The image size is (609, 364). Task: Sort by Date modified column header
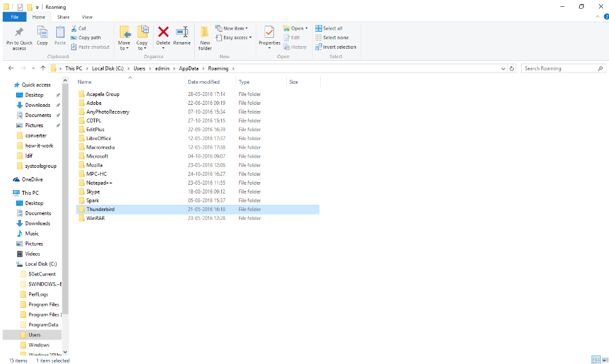click(x=210, y=82)
